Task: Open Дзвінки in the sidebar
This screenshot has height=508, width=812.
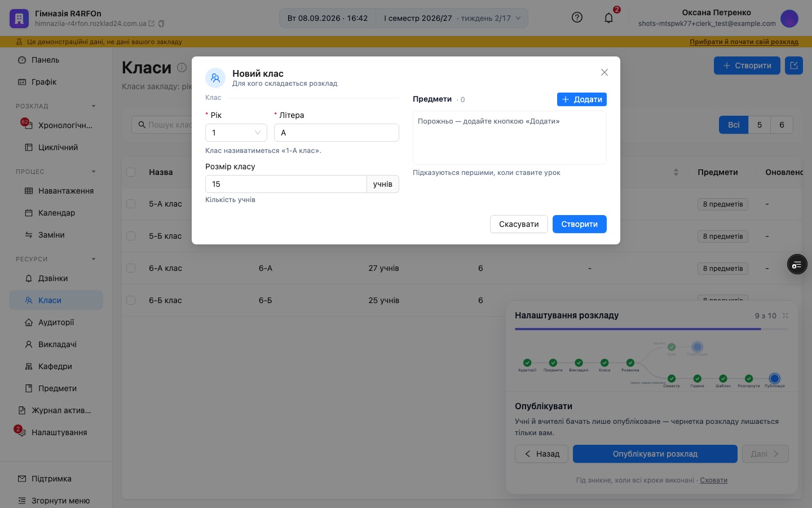Action: (x=56, y=278)
